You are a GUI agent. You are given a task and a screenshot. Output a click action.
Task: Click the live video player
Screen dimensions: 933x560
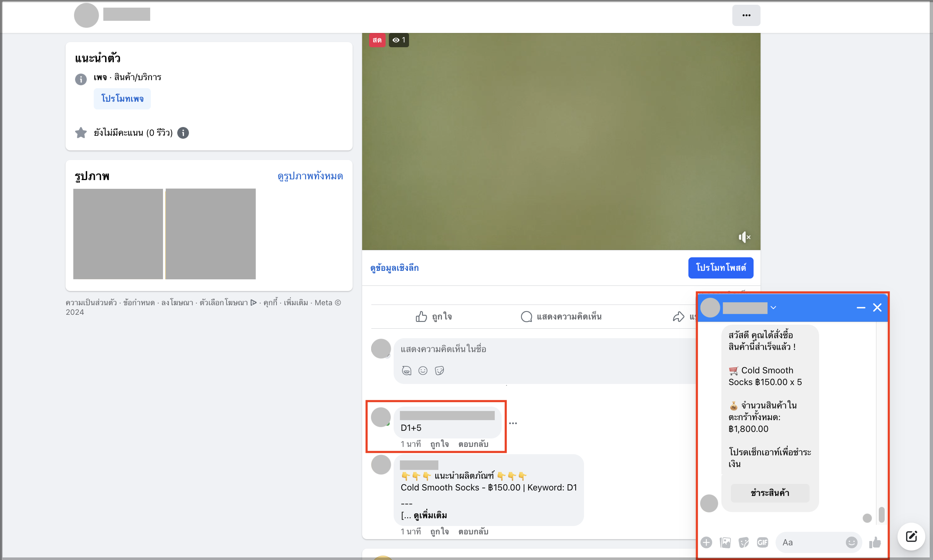click(561, 141)
